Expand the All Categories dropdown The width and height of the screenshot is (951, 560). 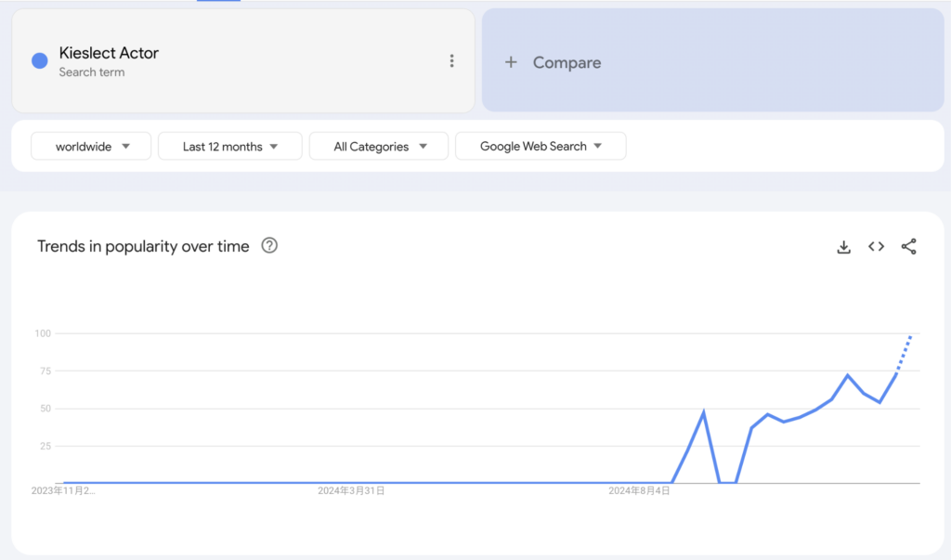[x=379, y=146]
